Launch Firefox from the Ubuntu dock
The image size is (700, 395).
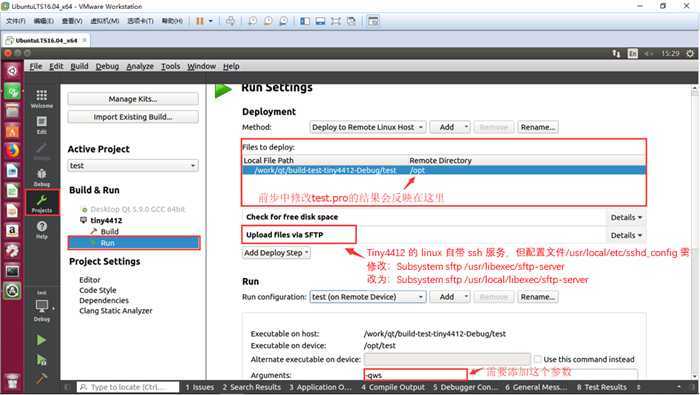pos(12,150)
